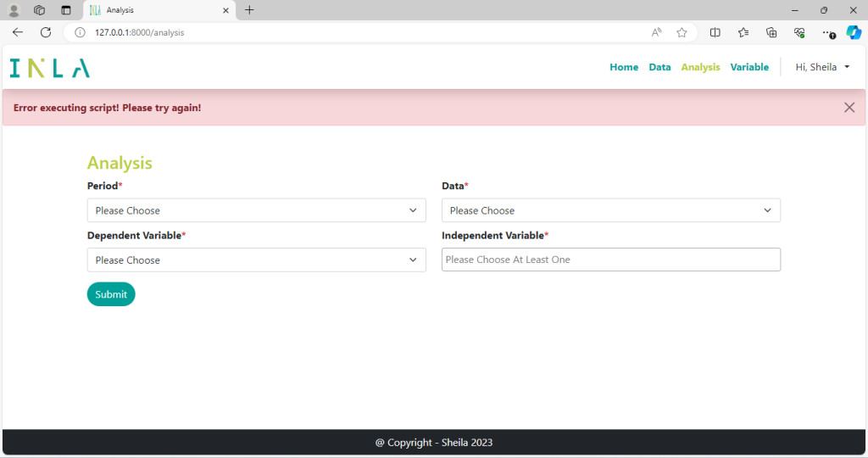The image size is (868, 458).
Task: Go to Home in navigation
Action: (624, 67)
